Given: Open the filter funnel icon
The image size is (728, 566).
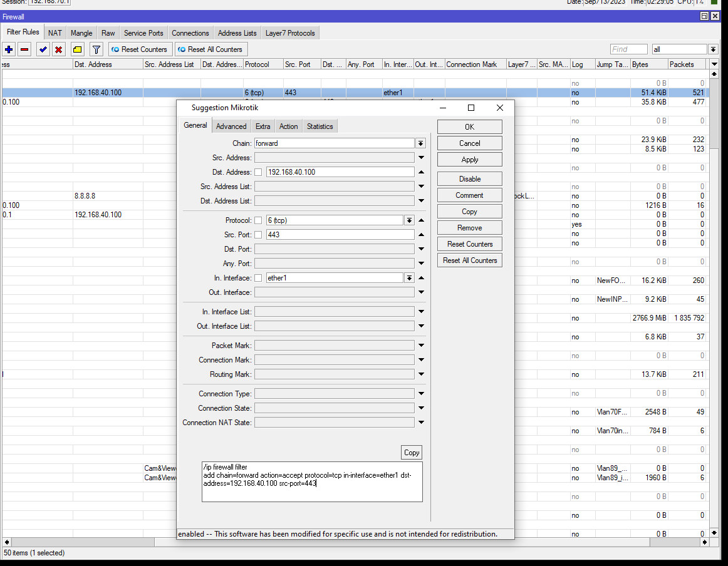Looking at the screenshot, I should 96,49.
